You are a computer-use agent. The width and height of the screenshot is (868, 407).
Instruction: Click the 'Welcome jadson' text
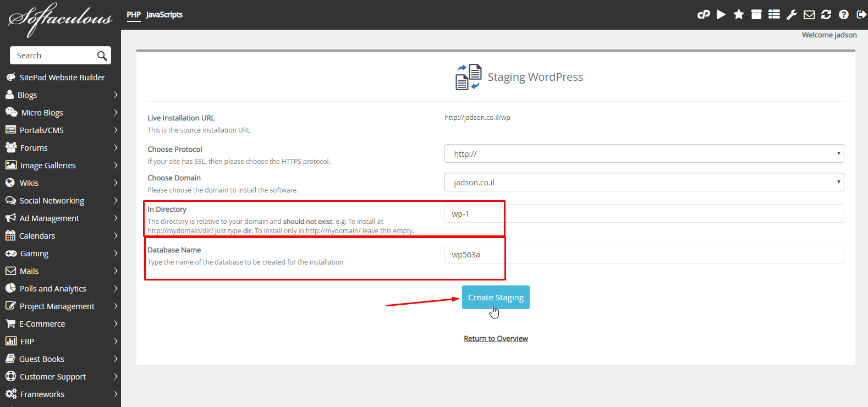[x=829, y=35]
